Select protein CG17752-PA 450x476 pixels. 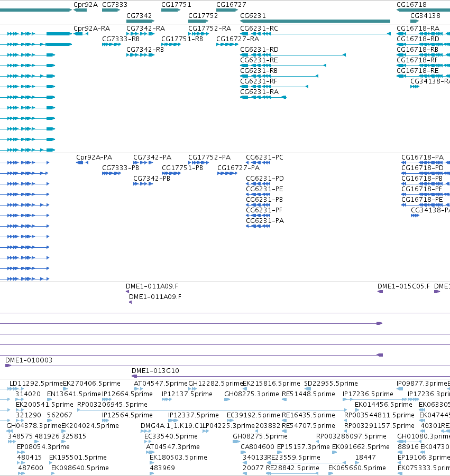click(x=209, y=157)
